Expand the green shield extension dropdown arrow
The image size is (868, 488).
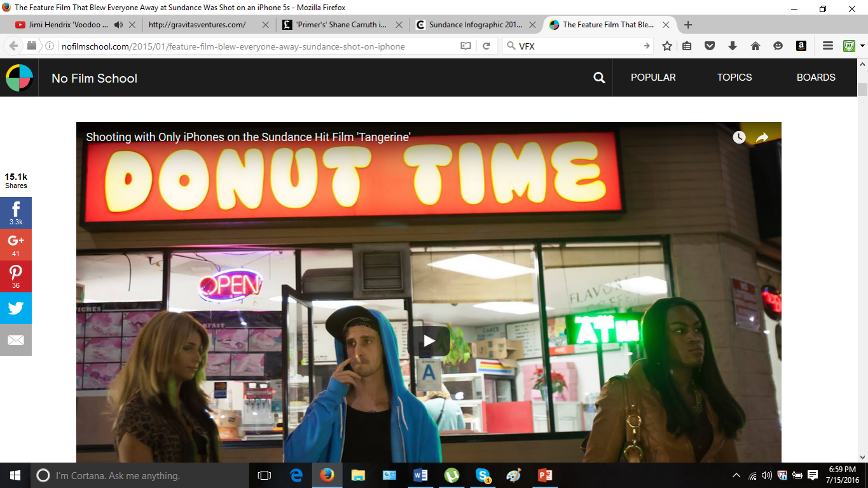click(x=862, y=46)
